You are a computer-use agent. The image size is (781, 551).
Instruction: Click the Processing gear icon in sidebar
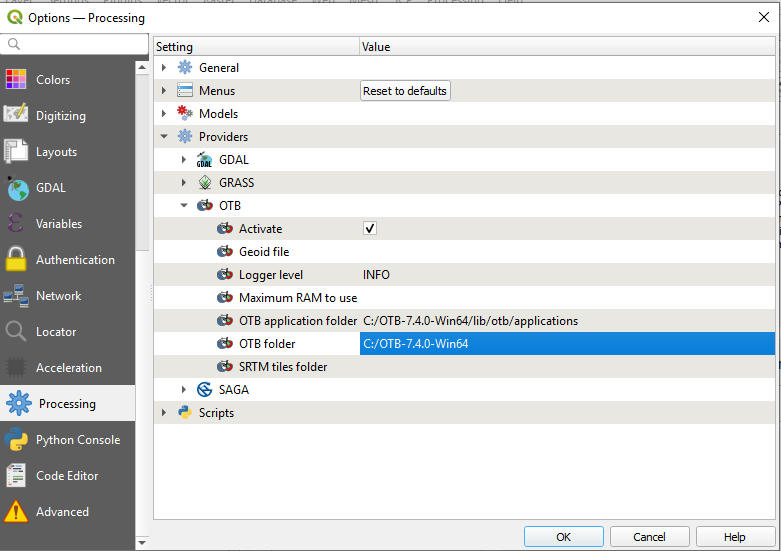19,403
